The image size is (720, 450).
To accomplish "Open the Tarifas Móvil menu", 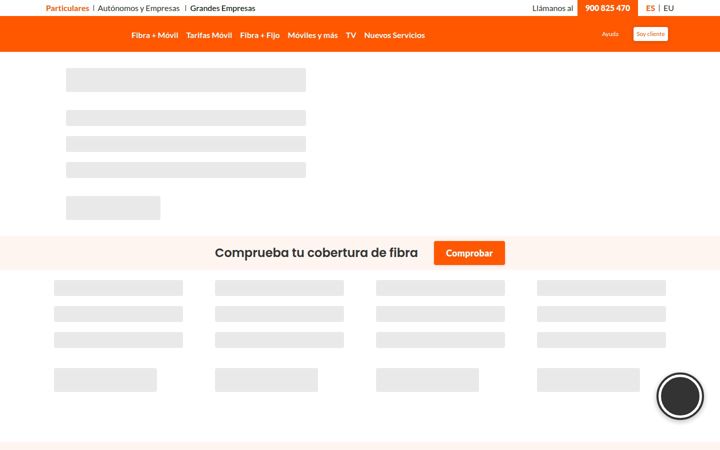I will click(x=209, y=35).
